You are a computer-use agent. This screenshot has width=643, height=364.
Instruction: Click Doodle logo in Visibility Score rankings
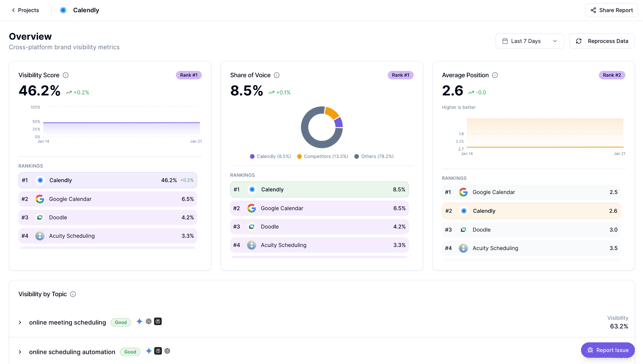(x=40, y=217)
